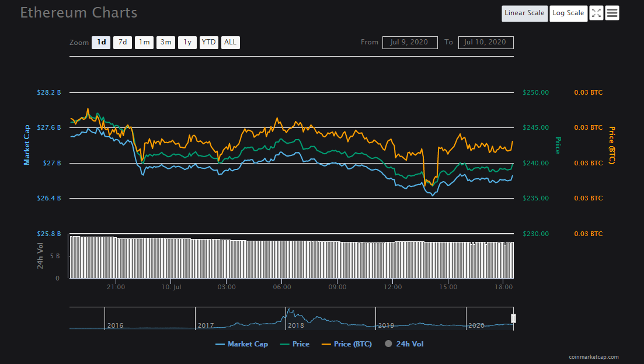Image resolution: width=644 pixels, height=364 pixels.
Task: Click the To date field
Action: [486, 43]
